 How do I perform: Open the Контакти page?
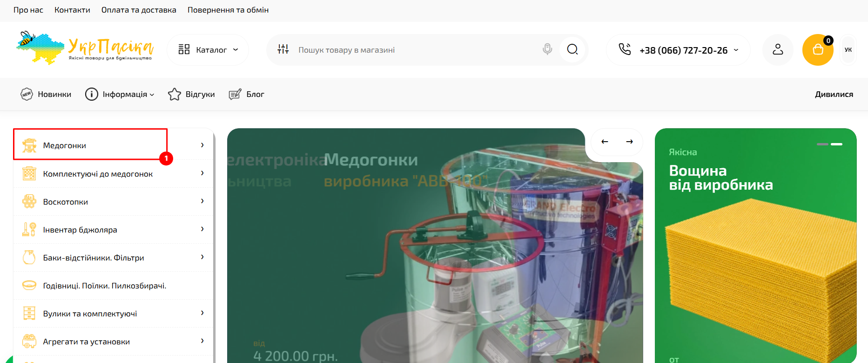pos(72,10)
